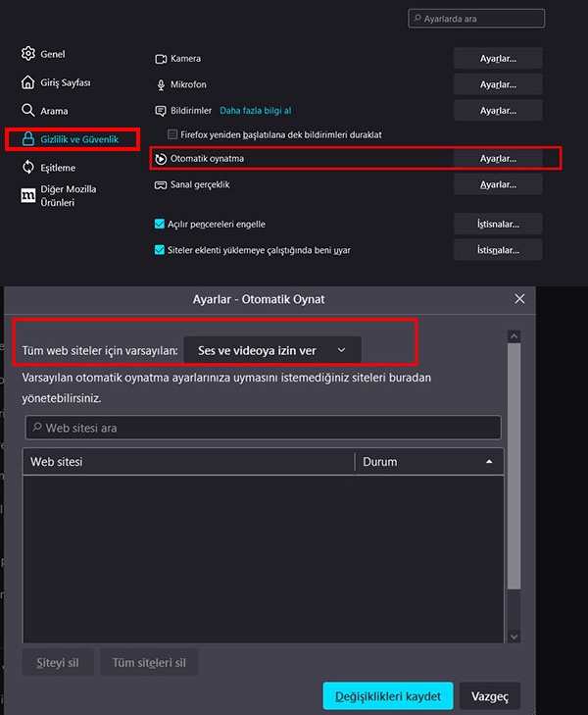This screenshot has height=715, width=588.
Task: Open Kamera Ayarlar button
Action: click(x=498, y=59)
